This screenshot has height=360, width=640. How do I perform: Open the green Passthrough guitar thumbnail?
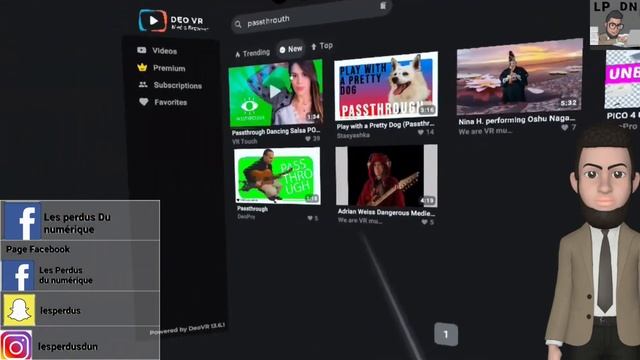(x=277, y=176)
